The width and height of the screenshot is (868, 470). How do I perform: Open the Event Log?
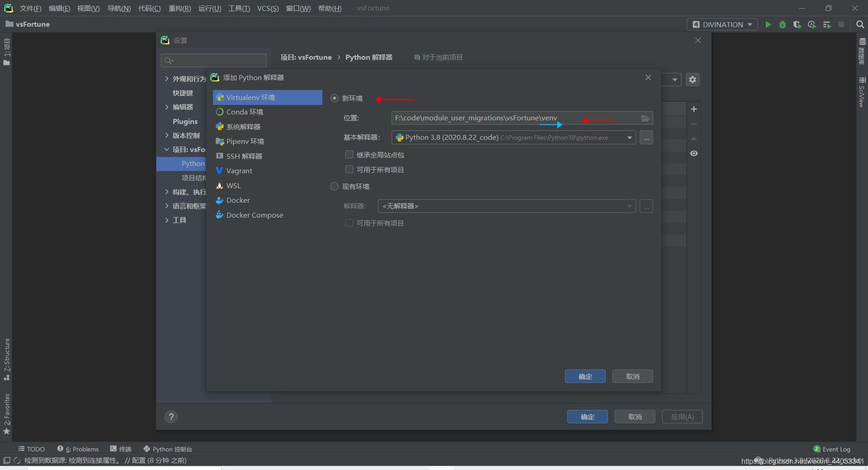pos(832,449)
